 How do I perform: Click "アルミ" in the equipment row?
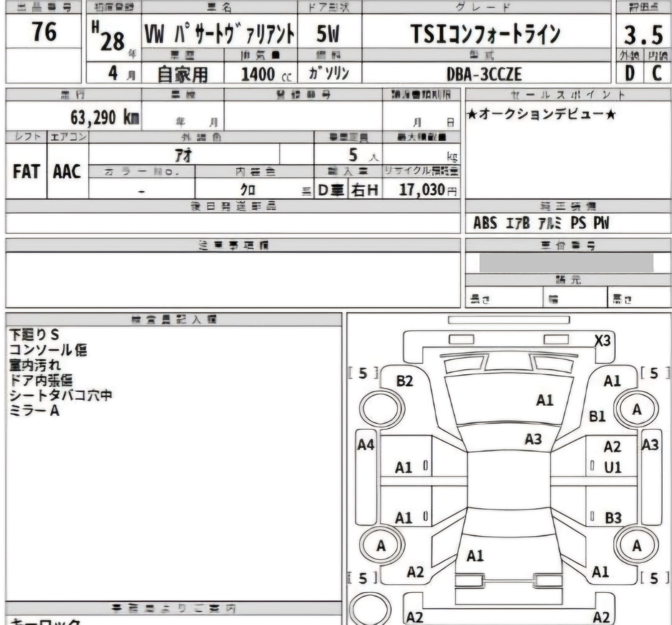[550, 223]
